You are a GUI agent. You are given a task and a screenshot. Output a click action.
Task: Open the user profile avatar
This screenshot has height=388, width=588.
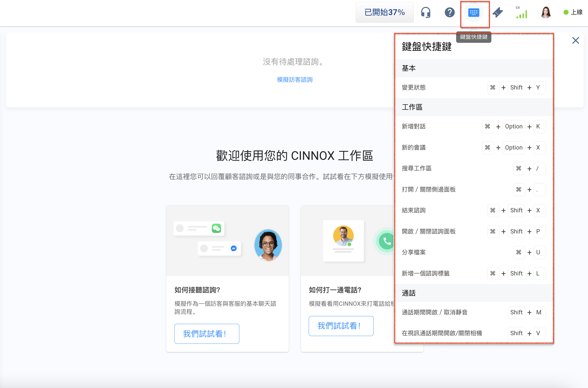point(546,13)
